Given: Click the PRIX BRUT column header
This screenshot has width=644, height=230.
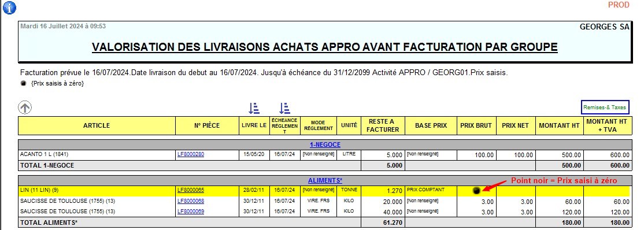Looking at the screenshot, I should click(x=476, y=125).
